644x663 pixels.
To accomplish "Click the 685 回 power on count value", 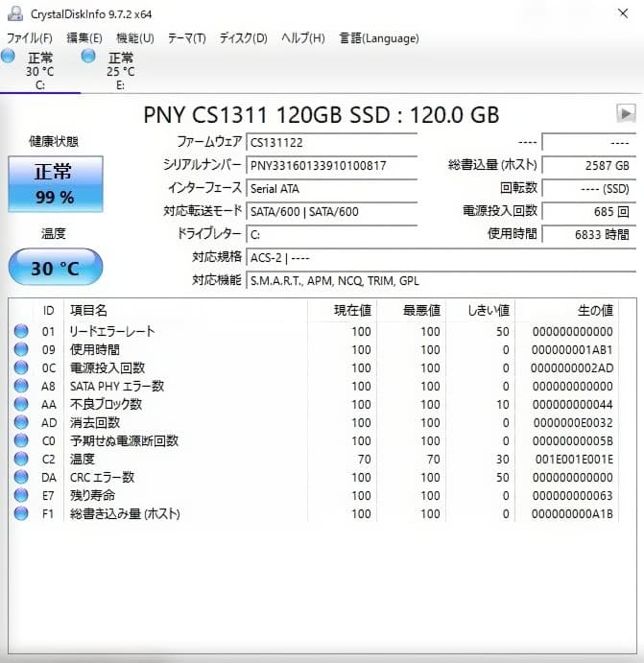I will click(589, 211).
